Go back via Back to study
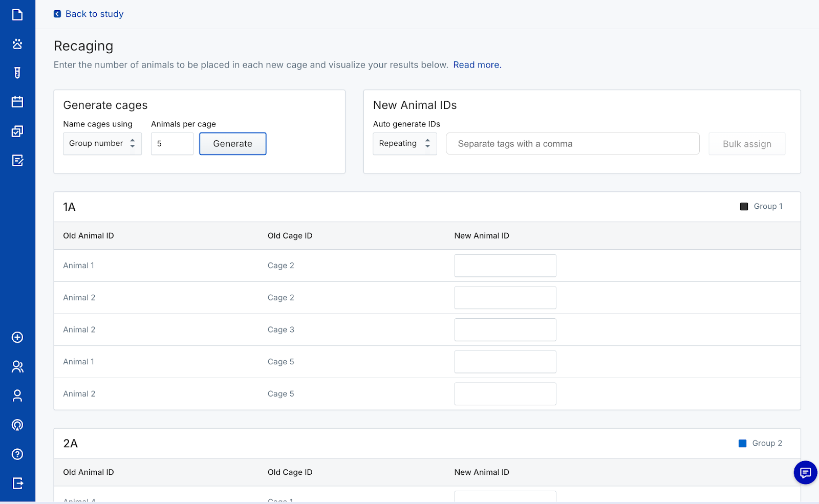Screen dimensions: 819x504 tap(89, 14)
